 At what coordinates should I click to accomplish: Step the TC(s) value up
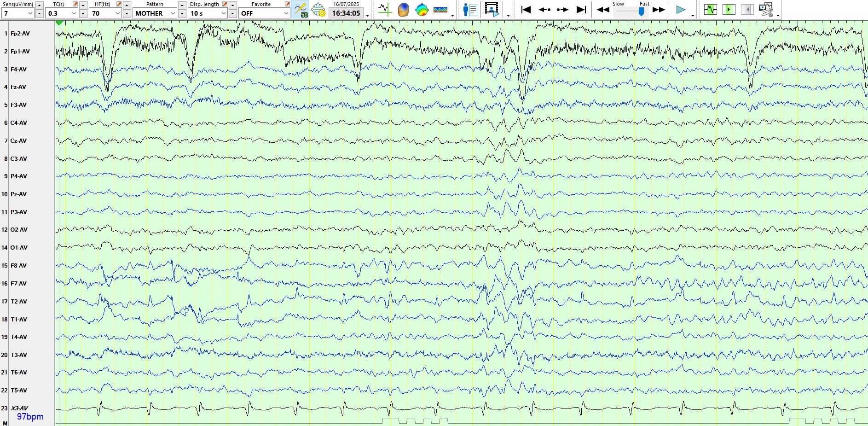point(83,5)
